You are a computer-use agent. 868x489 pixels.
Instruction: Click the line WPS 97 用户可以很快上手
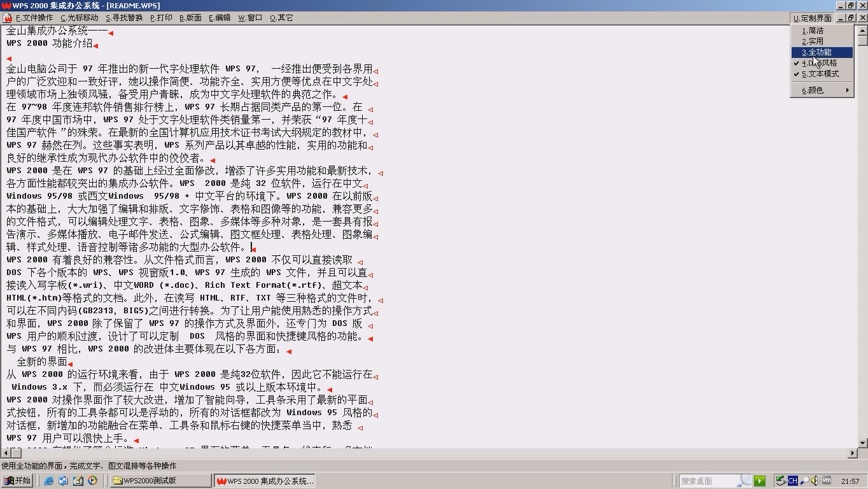coord(68,438)
